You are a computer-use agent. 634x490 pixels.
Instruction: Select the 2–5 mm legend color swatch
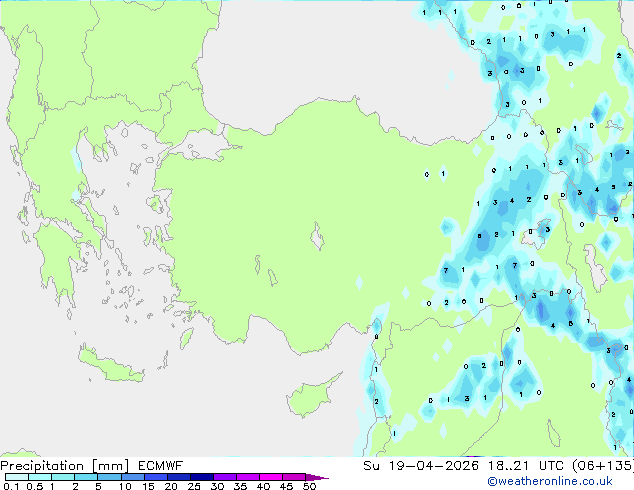point(86,477)
